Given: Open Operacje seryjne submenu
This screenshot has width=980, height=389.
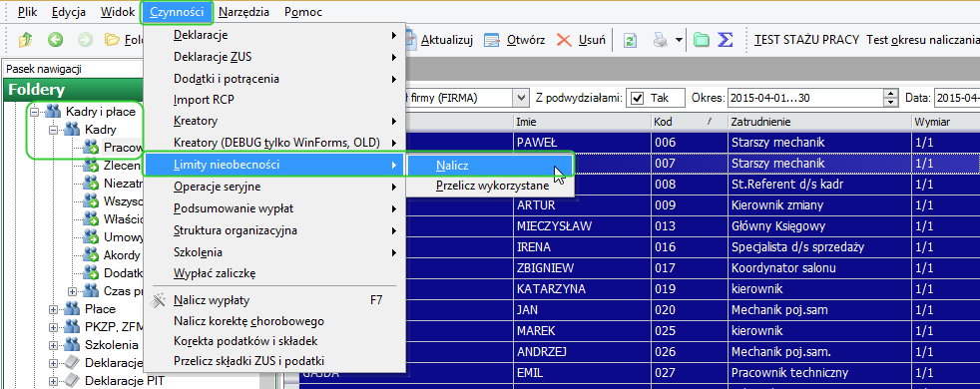Looking at the screenshot, I should (x=275, y=187).
